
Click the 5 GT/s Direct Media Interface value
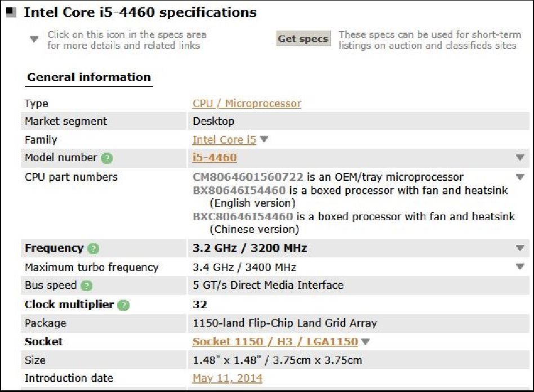[268, 285]
